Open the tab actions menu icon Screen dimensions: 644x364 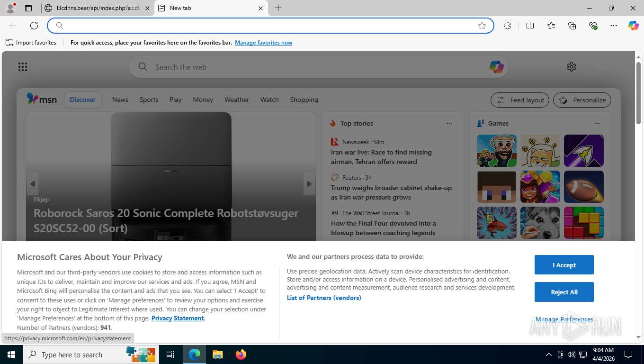28,8
